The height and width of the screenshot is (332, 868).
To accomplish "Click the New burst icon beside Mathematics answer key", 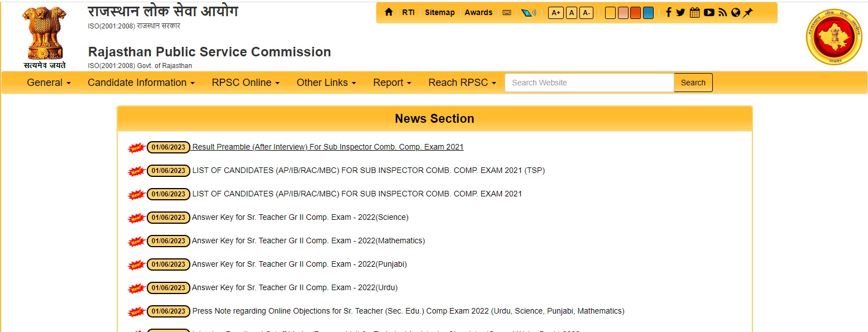I will [x=137, y=242].
